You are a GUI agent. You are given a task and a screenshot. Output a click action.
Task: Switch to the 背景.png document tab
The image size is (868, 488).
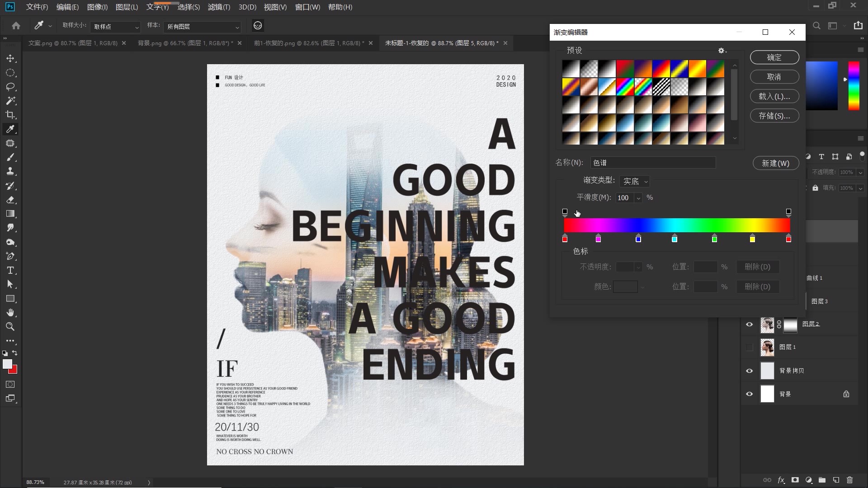185,43
